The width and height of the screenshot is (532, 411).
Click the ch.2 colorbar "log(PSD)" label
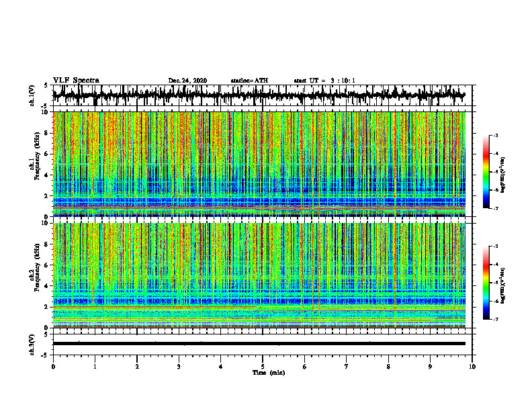[502, 285]
